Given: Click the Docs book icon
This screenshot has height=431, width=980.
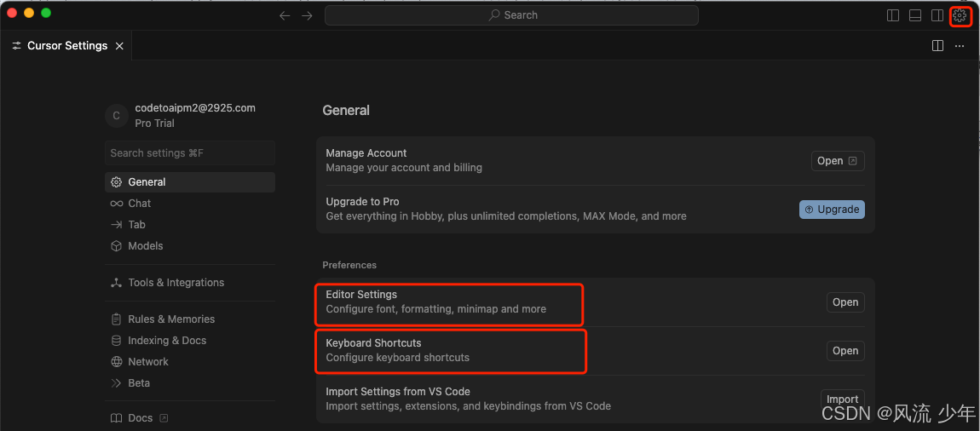Looking at the screenshot, I should (116, 418).
